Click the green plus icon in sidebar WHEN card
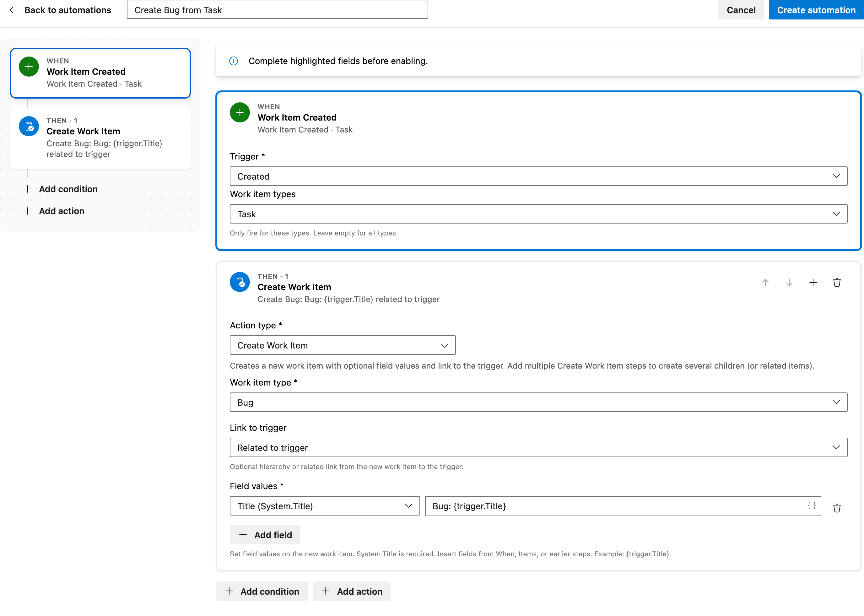Viewport: 864px width, 616px height. tap(29, 67)
